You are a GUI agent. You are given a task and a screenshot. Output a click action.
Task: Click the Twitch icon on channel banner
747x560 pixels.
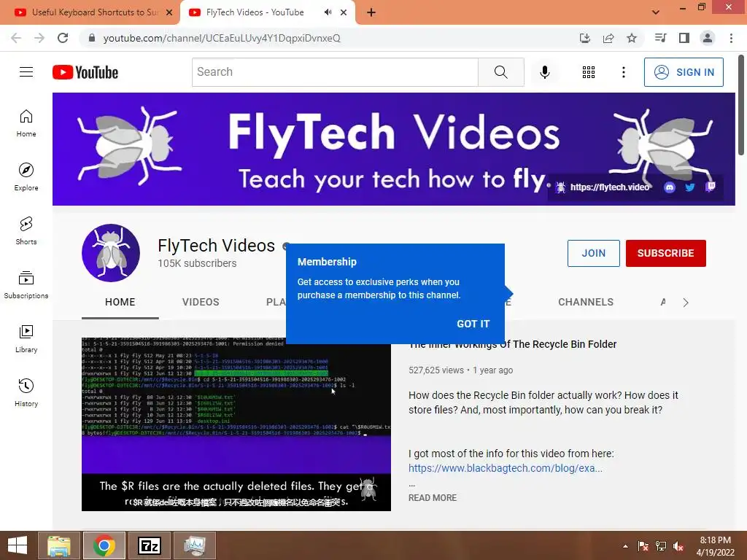pos(711,187)
